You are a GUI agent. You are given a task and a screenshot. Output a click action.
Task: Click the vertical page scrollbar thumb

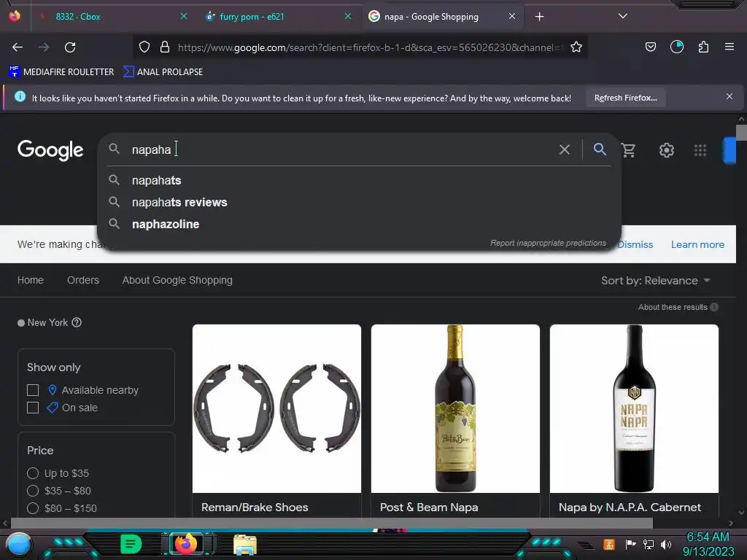point(741,133)
